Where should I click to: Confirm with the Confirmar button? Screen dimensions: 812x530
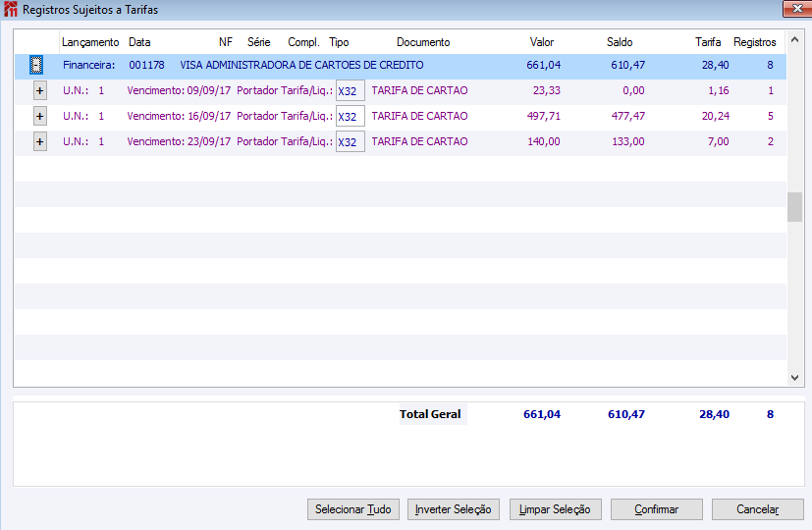coord(657,509)
